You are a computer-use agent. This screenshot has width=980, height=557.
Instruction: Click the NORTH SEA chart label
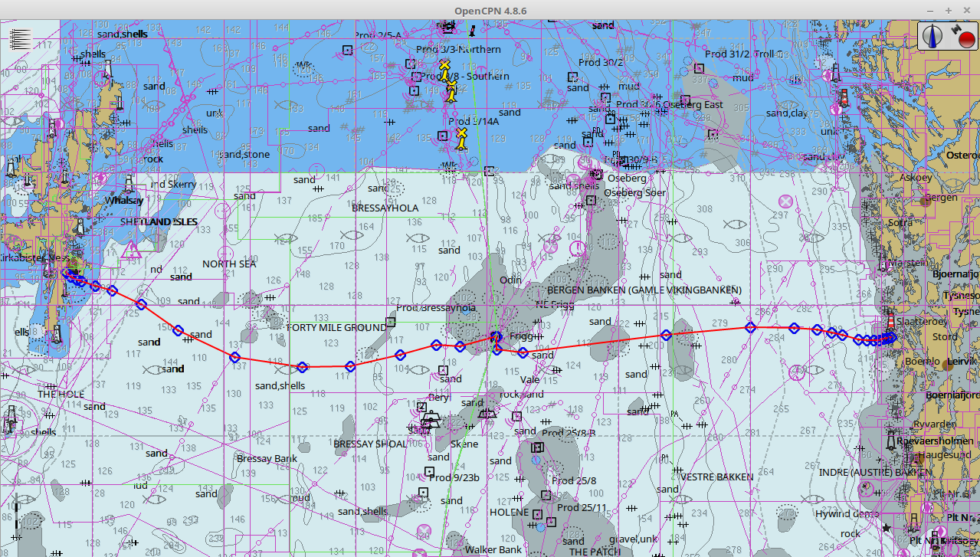[x=229, y=264]
